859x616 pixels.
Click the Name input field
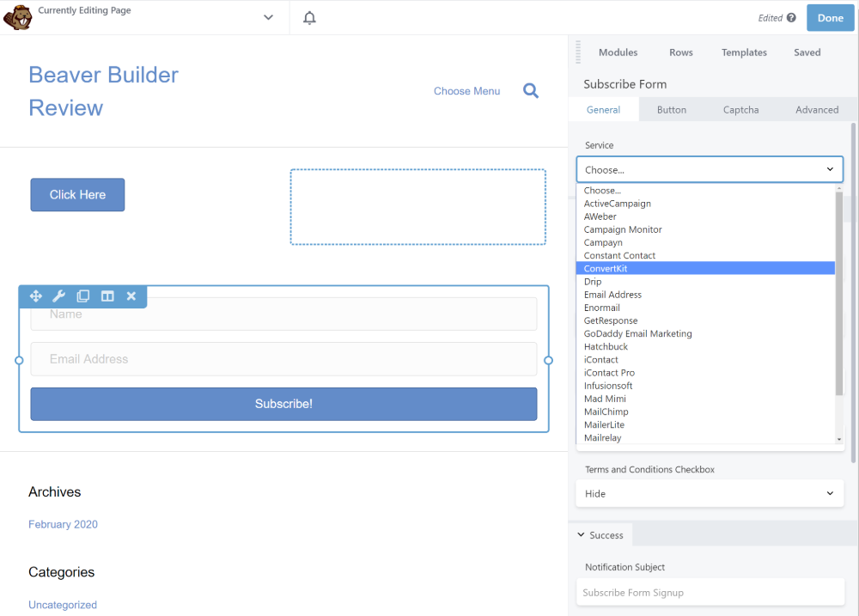(283, 314)
